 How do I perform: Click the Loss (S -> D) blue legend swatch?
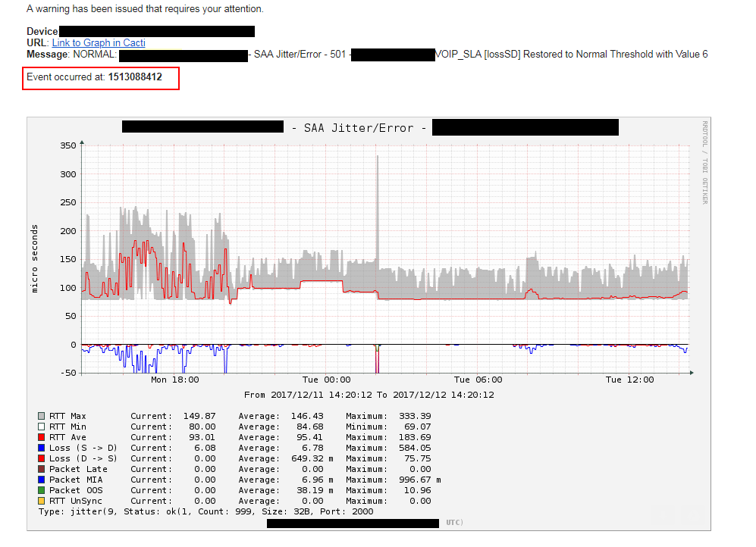coord(39,448)
